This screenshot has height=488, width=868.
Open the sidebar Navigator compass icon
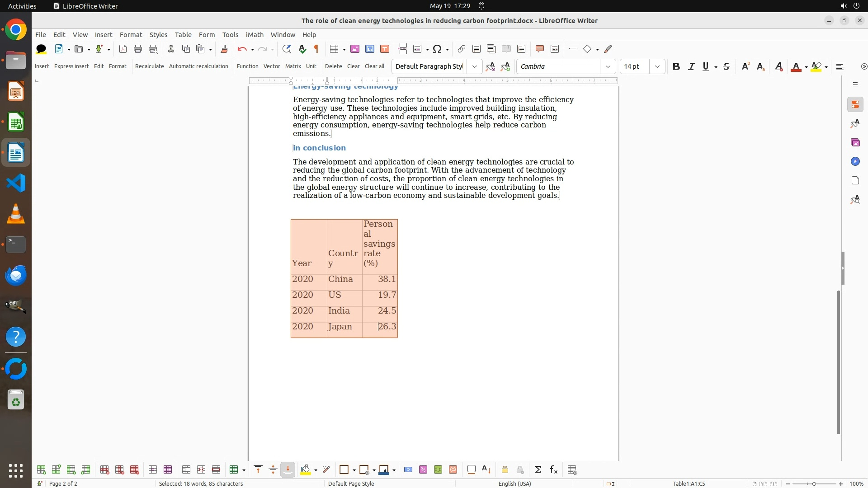(x=855, y=162)
